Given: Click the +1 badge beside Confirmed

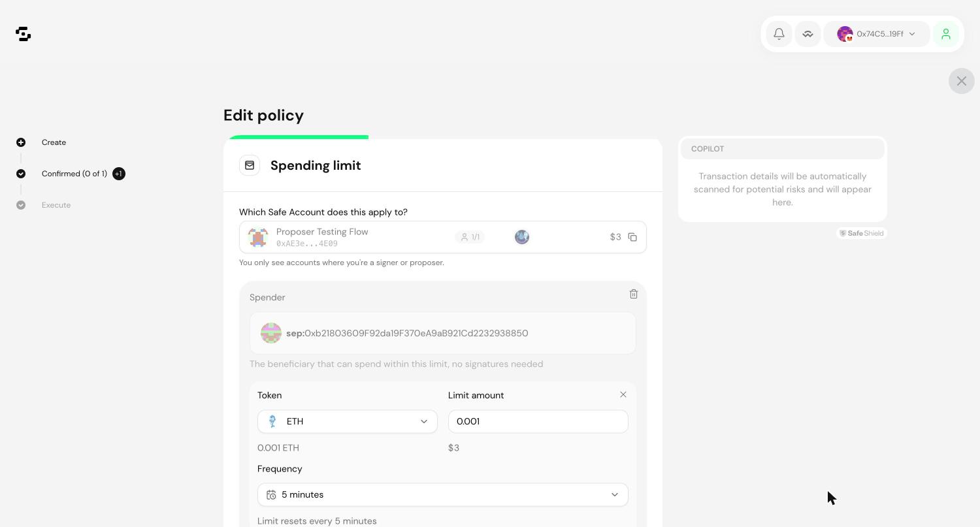Looking at the screenshot, I should pos(118,174).
